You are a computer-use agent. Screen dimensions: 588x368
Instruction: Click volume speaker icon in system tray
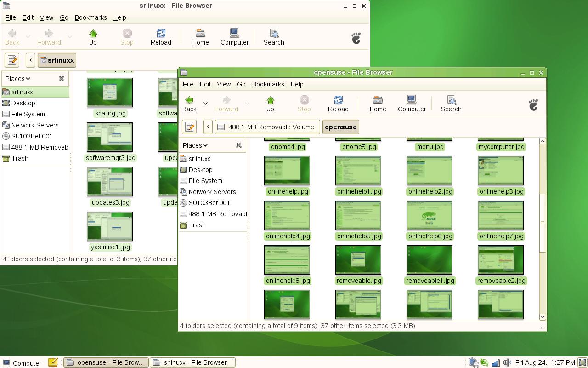[507, 362]
